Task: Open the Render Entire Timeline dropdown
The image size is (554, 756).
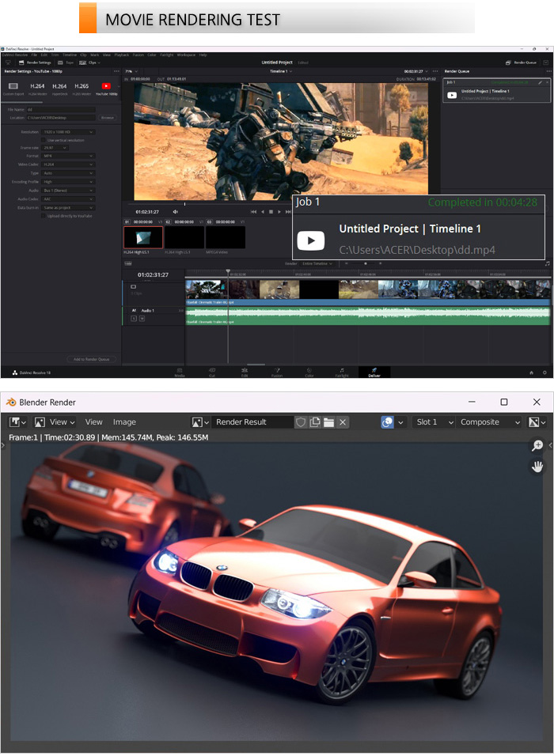Action: coord(317,264)
